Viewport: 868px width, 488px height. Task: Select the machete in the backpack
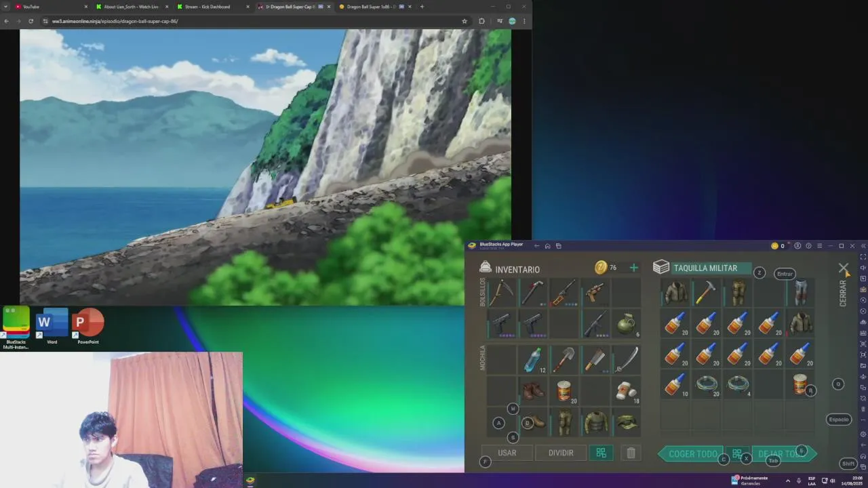point(627,359)
